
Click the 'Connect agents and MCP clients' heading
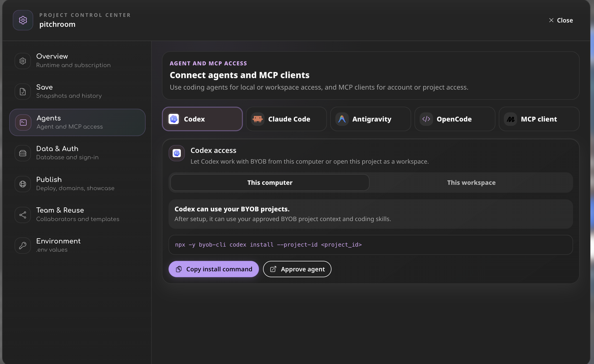point(240,75)
